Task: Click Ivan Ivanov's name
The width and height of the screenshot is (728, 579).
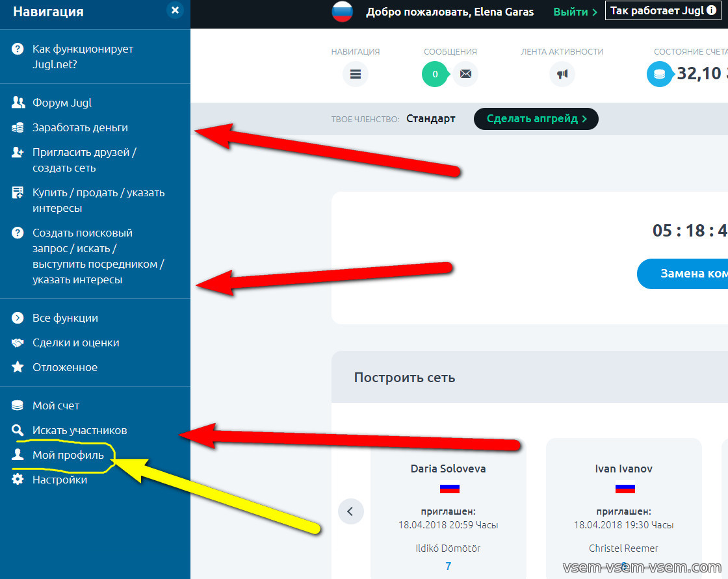Action: pyautogui.click(x=623, y=469)
